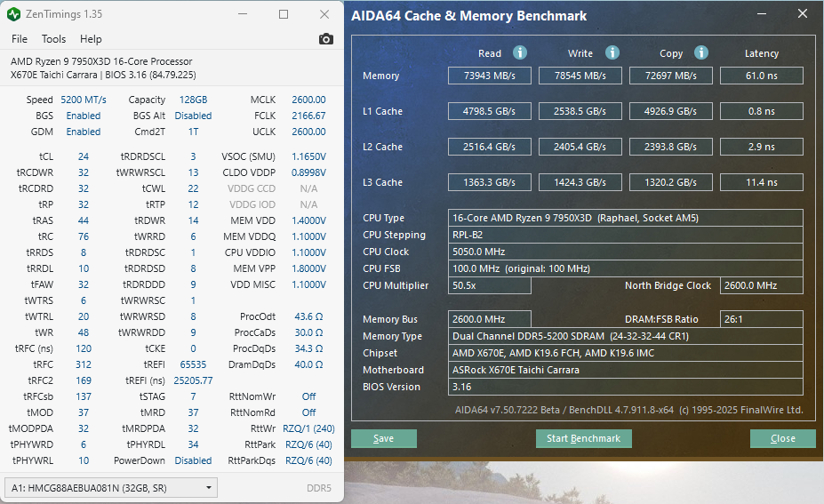Screen dimensions: 824x504
Task: Select L1 Cache Copy value 4926.9 GB/s
Action: click(x=671, y=111)
